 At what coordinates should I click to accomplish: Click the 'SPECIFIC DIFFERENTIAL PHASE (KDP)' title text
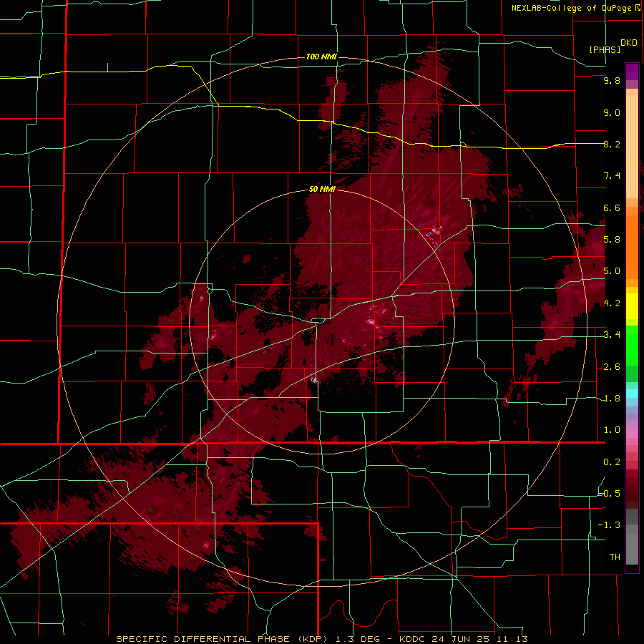(223, 639)
